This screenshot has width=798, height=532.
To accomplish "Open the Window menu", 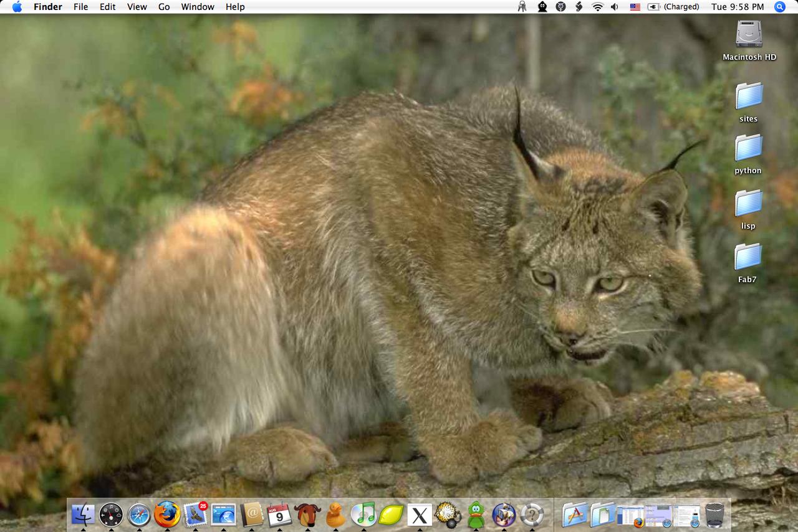I will 198,7.
